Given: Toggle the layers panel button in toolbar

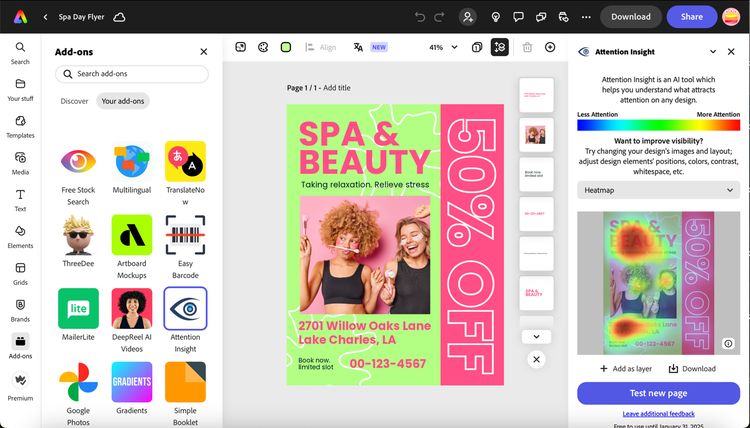Looking at the screenshot, I should click(x=500, y=47).
